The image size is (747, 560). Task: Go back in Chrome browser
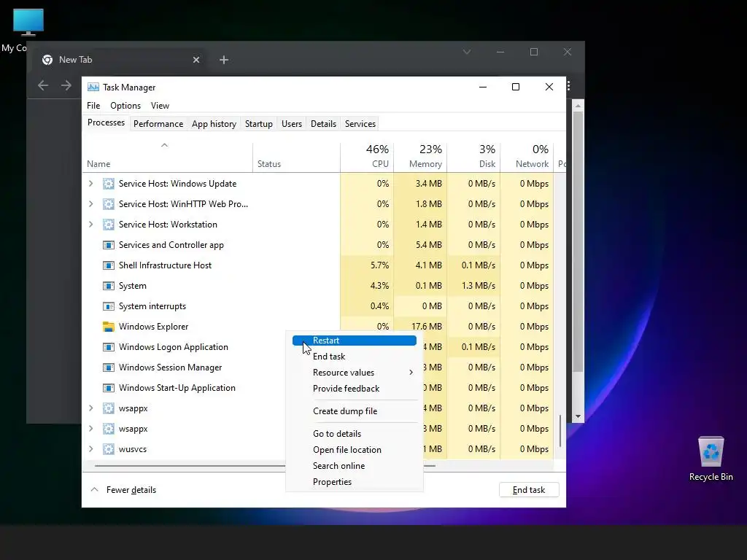pos(43,86)
